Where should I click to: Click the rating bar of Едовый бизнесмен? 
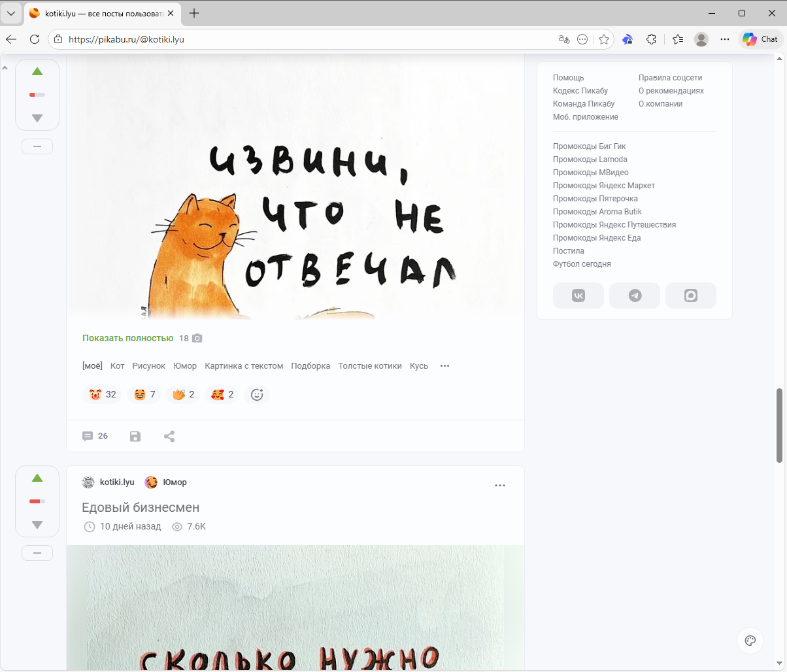37,501
